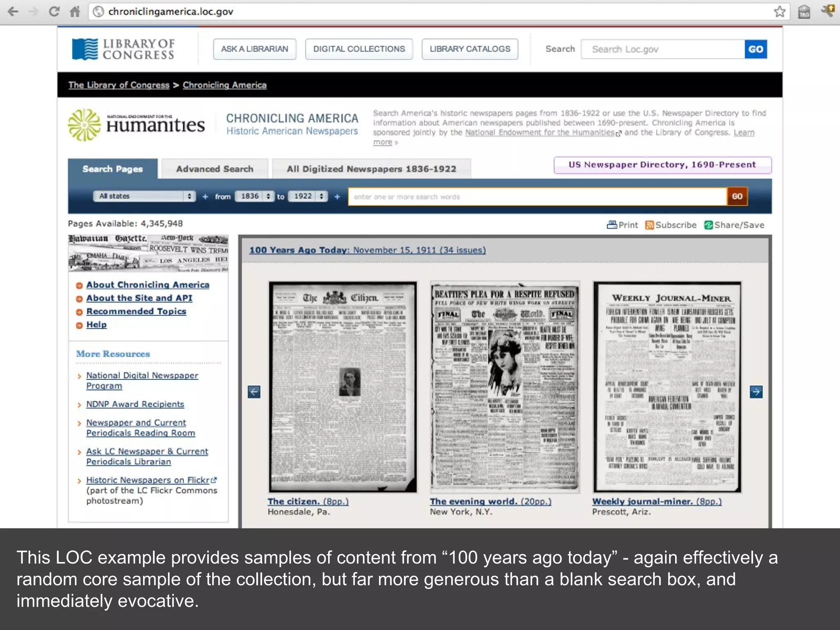Bookmark page with star icon
The width and height of the screenshot is (840, 630).
tap(780, 11)
